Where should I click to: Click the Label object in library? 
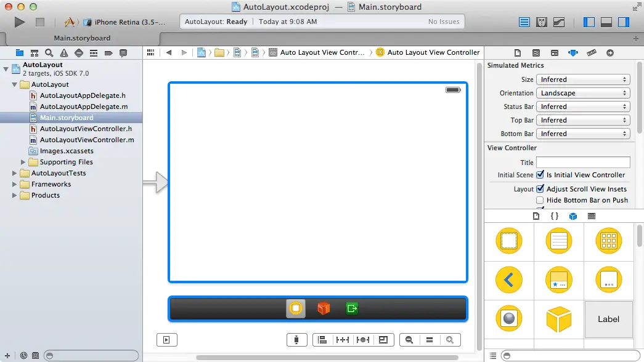[608, 319]
